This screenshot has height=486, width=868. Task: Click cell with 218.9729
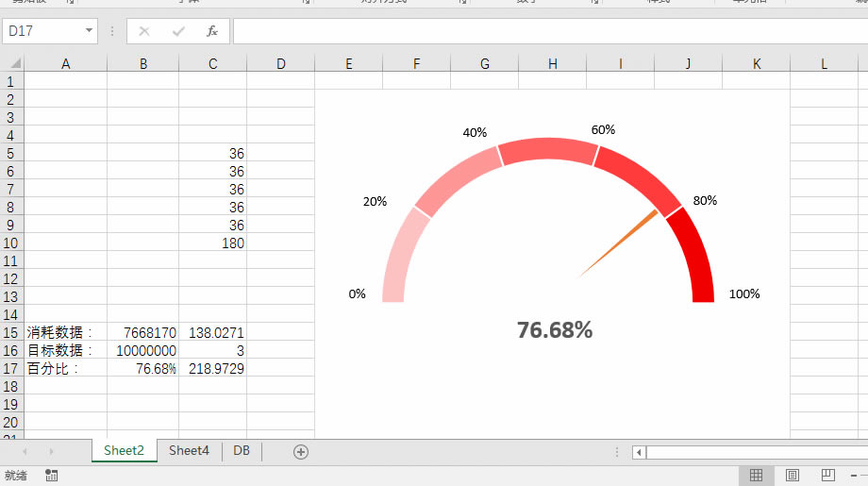pos(213,369)
